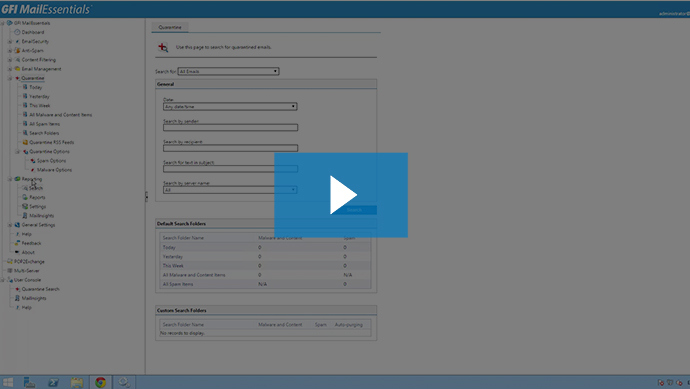Viewport: 690px width, 389px height.
Task: Open the Windows Start button
Action: [x=8, y=382]
